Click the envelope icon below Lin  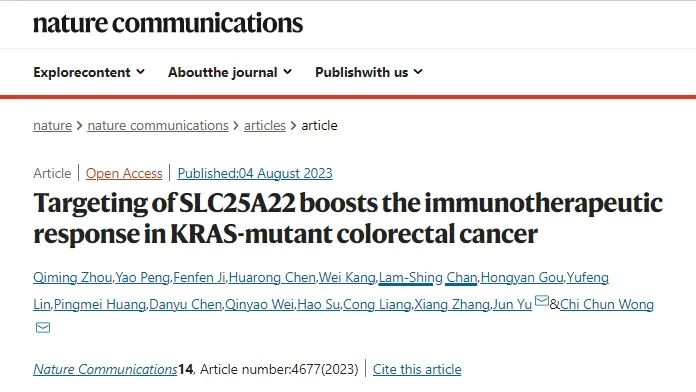[43, 328]
